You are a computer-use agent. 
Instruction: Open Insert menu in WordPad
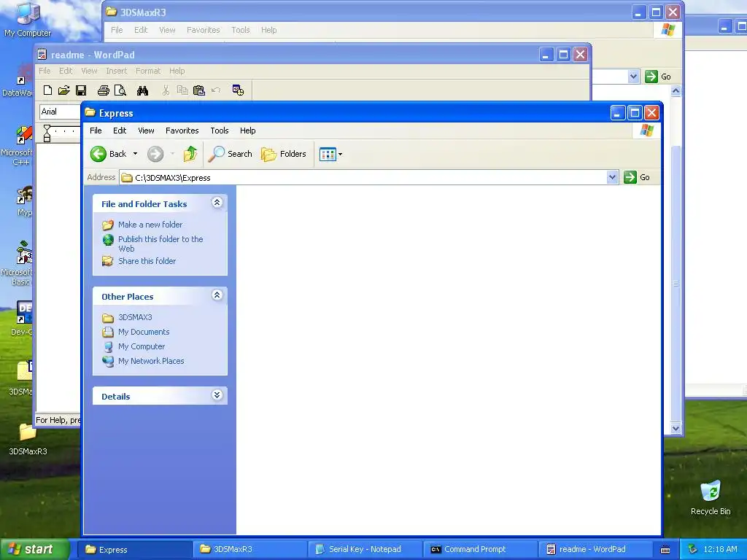[x=116, y=71]
